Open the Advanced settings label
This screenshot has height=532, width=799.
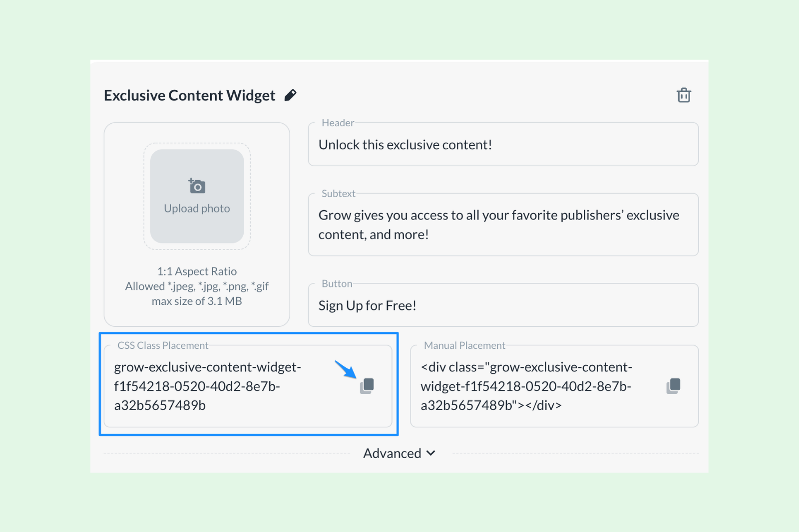[392, 453]
